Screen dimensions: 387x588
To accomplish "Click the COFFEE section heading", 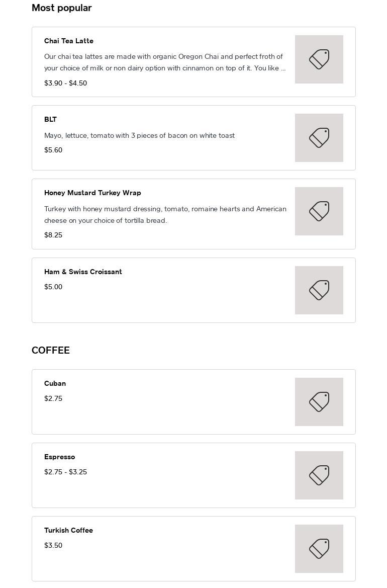I will 51,350.
